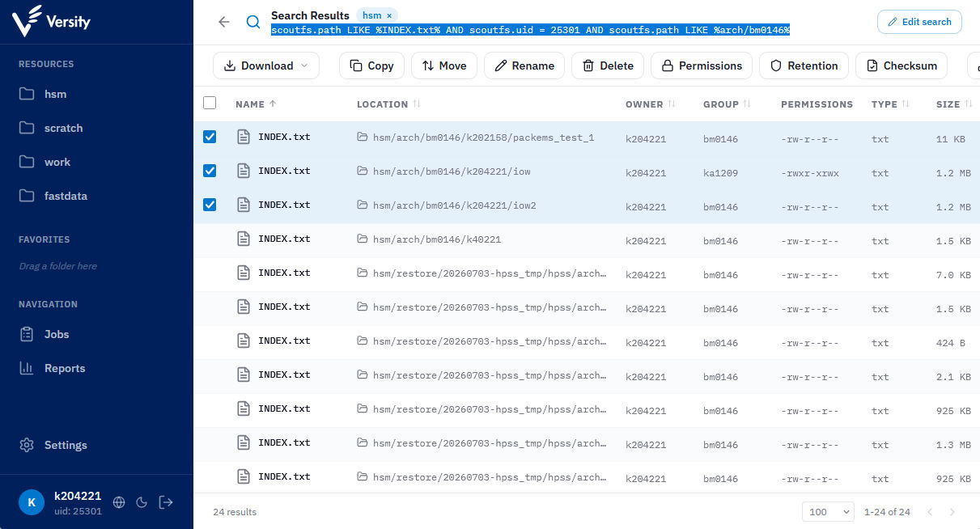
Task: Click the Versity logo
Action: point(52,22)
